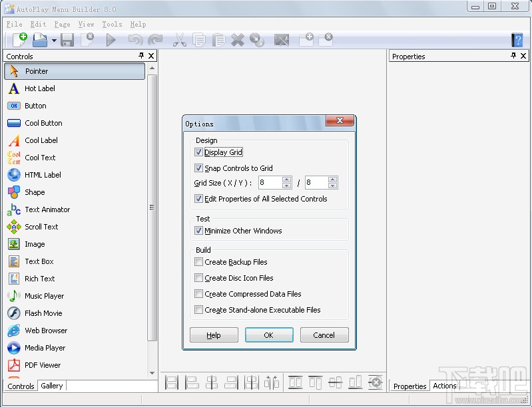The image size is (532, 407).
Task: Select the Text Box control
Action: click(x=75, y=261)
